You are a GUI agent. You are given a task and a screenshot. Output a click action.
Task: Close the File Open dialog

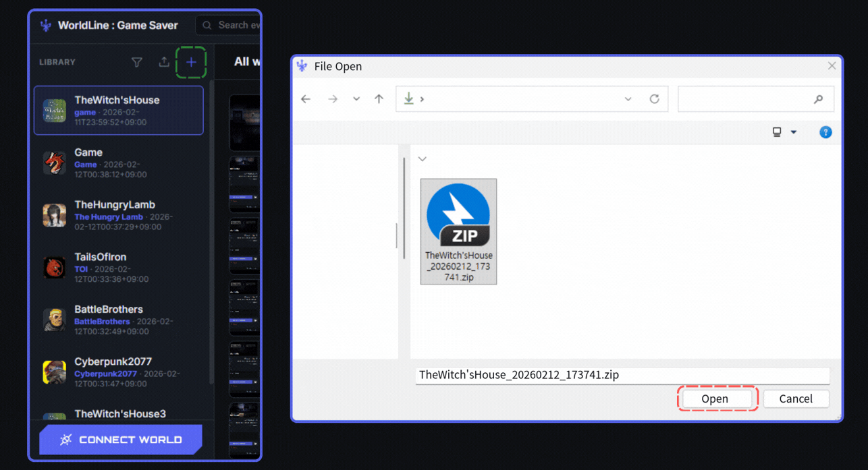(x=832, y=66)
